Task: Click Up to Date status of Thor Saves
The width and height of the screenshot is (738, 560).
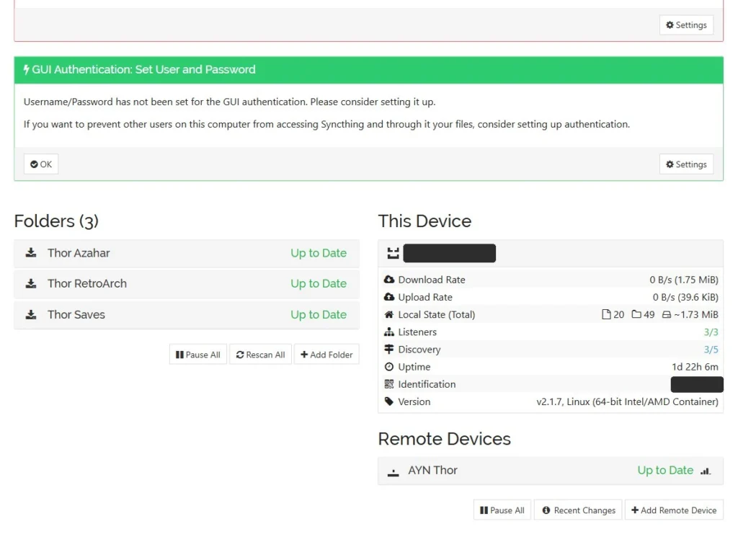Action: pos(319,315)
